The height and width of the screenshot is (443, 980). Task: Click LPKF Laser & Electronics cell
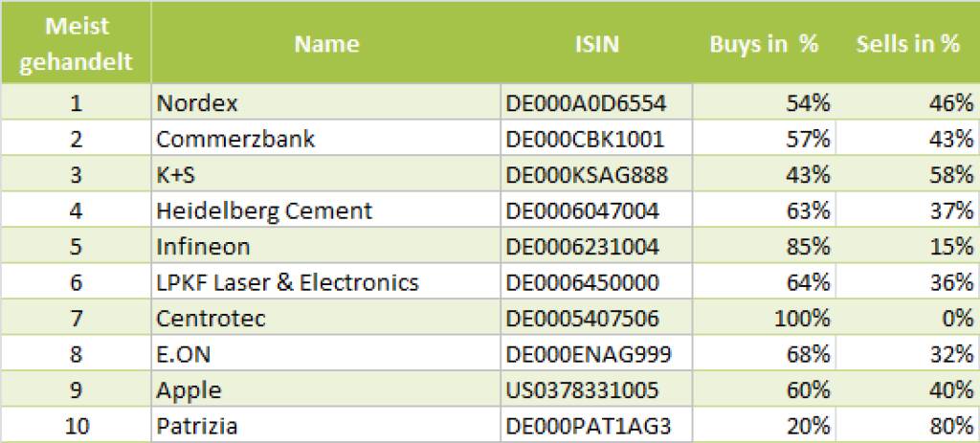(287, 282)
